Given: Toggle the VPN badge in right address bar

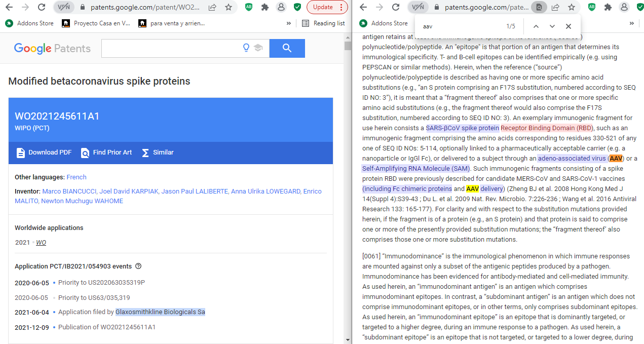Looking at the screenshot, I should pos(418,7).
